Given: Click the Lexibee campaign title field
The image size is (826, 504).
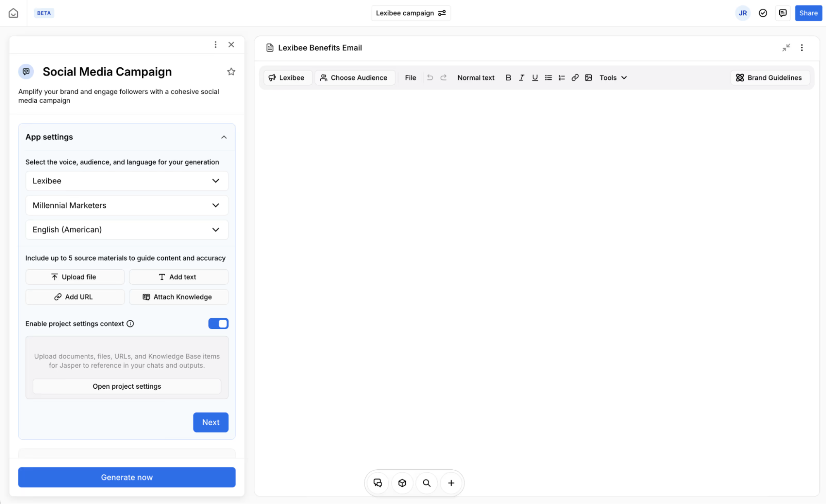Looking at the screenshot, I should pyautogui.click(x=405, y=13).
